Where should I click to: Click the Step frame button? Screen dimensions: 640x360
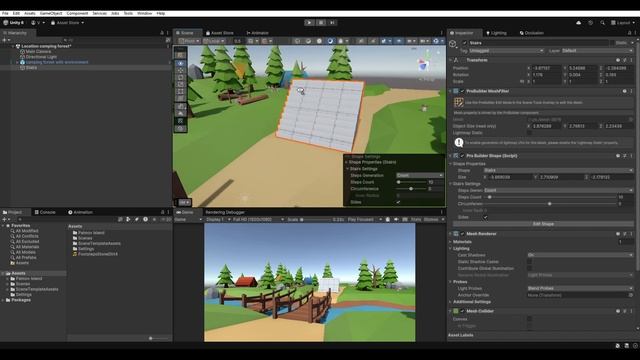333,23
